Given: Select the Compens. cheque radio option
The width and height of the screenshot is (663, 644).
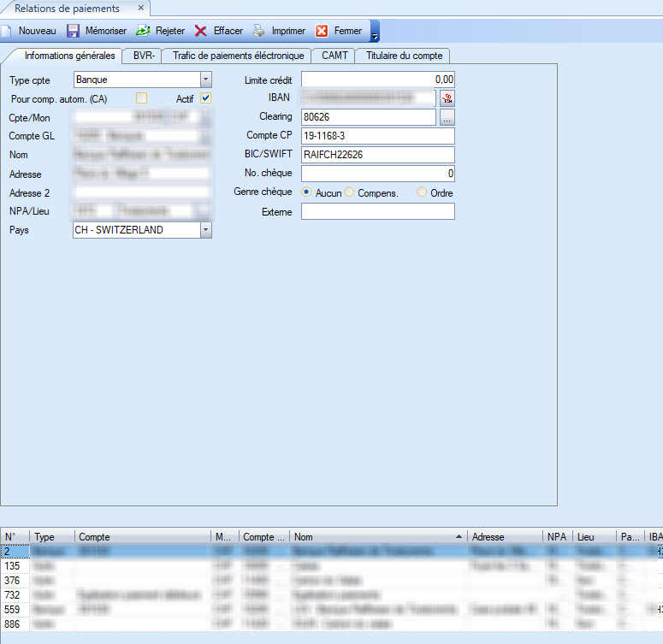Looking at the screenshot, I should click(x=349, y=193).
